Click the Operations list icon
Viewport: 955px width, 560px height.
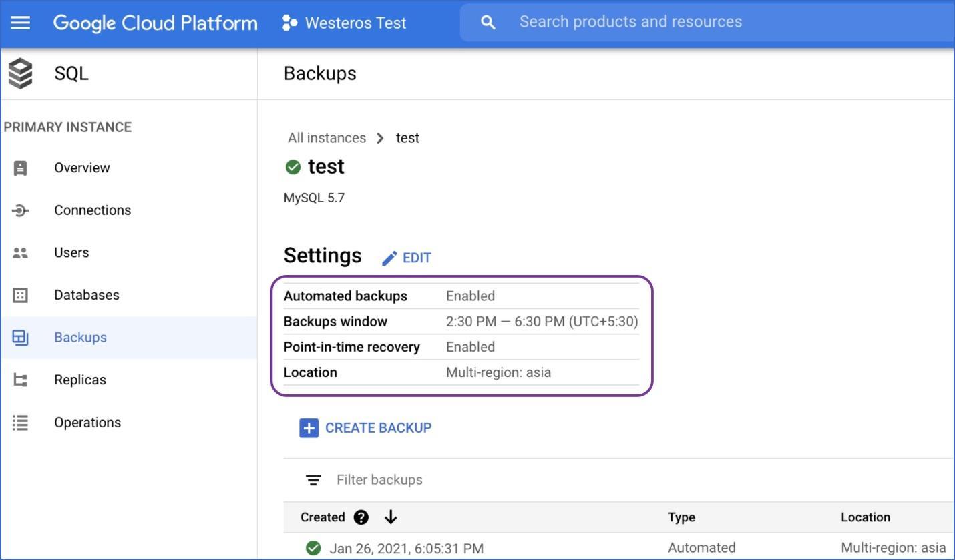(x=20, y=423)
